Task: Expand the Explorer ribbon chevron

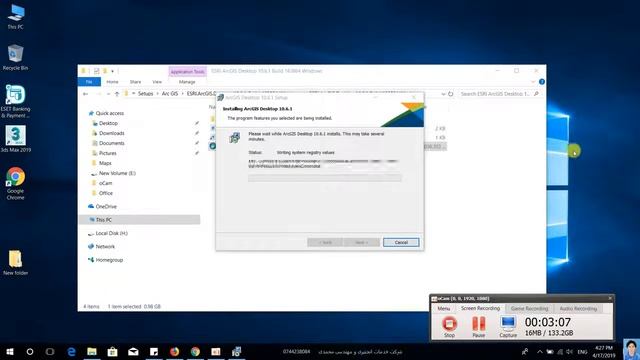Action: (533, 82)
